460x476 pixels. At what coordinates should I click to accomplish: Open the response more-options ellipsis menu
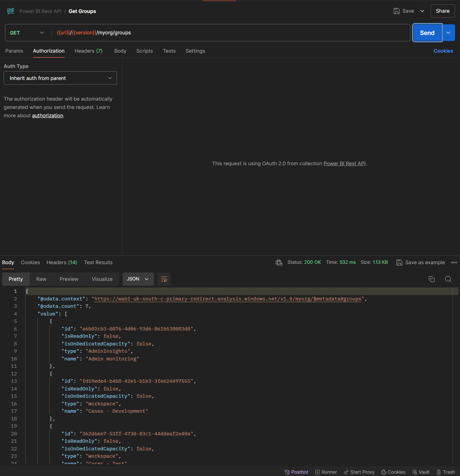pyautogui.click(x=454, y=262)
